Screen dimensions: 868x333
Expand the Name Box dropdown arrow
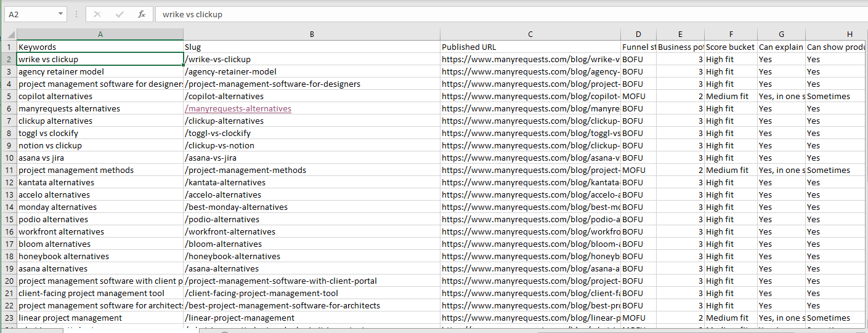pyautogui.click(x=60, y=14)
